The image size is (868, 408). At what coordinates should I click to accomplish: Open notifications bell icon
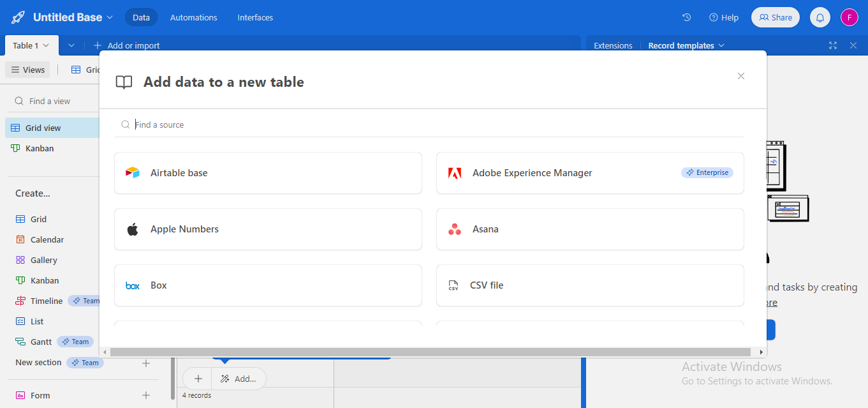point(820,17)
